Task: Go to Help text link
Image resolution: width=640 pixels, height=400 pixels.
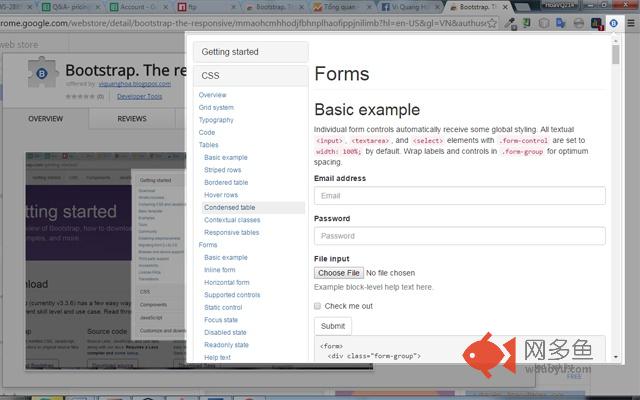Action: tap(217, 358)
